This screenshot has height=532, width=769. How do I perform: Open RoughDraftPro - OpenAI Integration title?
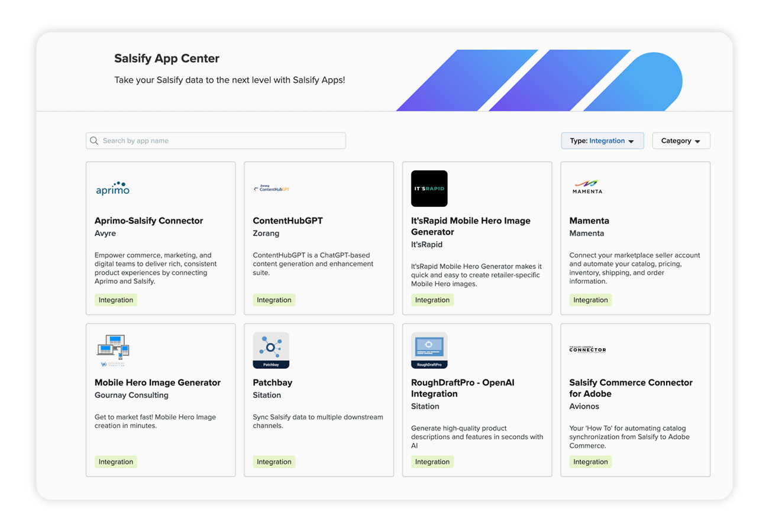tap(463, 388)
